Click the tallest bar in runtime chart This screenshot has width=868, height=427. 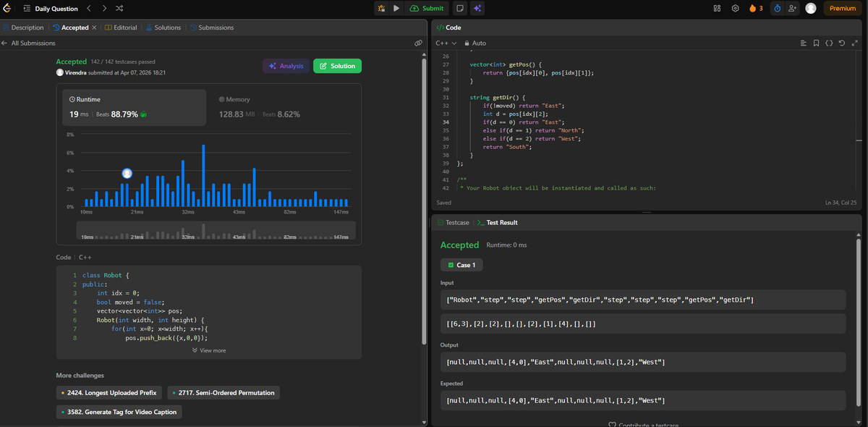point(204,175)
